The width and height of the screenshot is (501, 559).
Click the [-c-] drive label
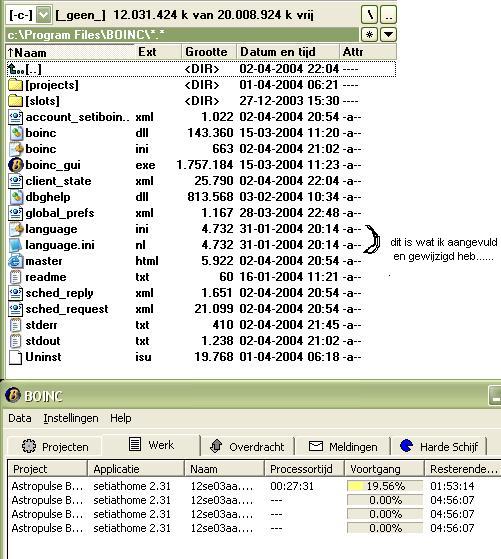coord(21,15)
